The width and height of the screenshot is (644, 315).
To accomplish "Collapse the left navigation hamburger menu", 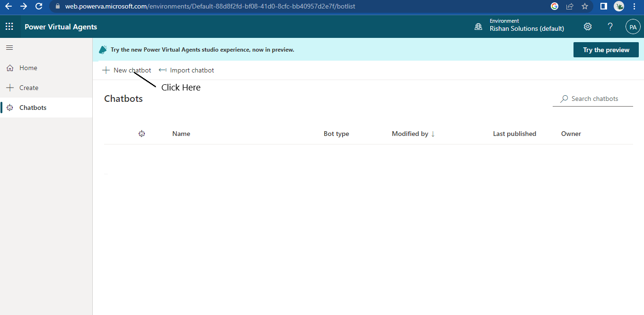I will pos(9,47).
